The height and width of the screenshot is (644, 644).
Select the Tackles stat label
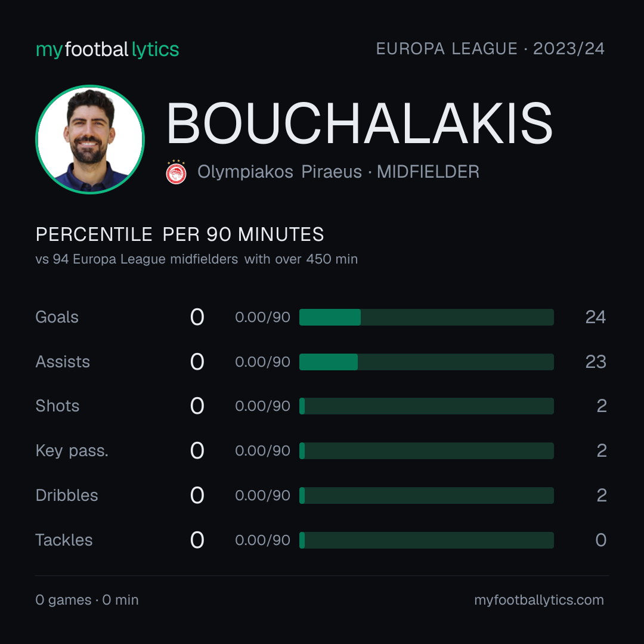64,540
